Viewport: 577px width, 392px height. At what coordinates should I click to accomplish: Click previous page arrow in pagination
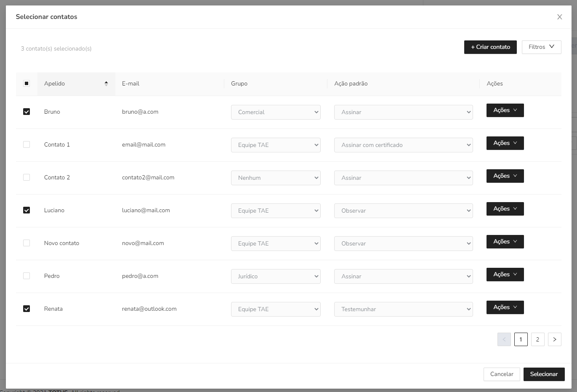pos(504,339)
